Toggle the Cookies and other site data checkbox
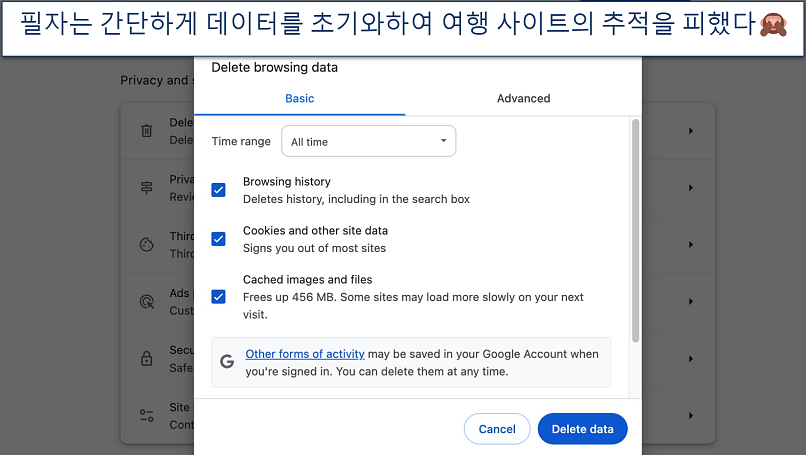The width and height of the screenshot is (806, 455). pyautogui.click(x=218, y=239)
